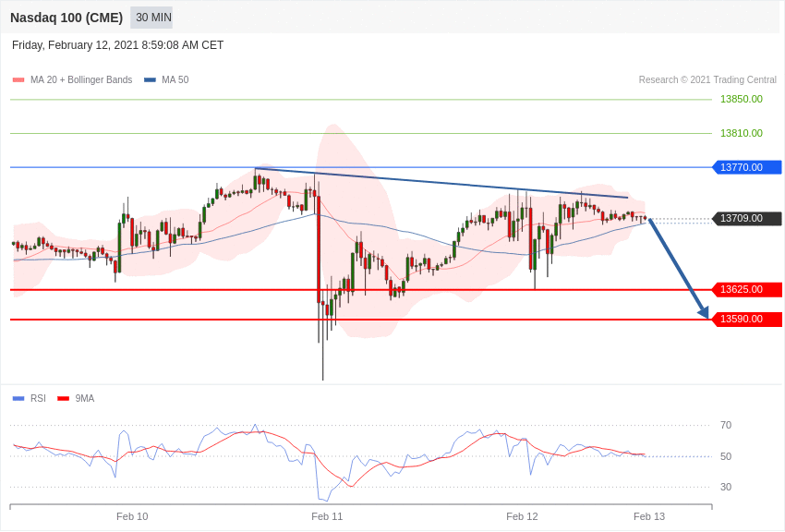Click the RSI 50 level label
The height and width of the screenshot is (532, 785).
pyautogui.click(x=725, y=456)
